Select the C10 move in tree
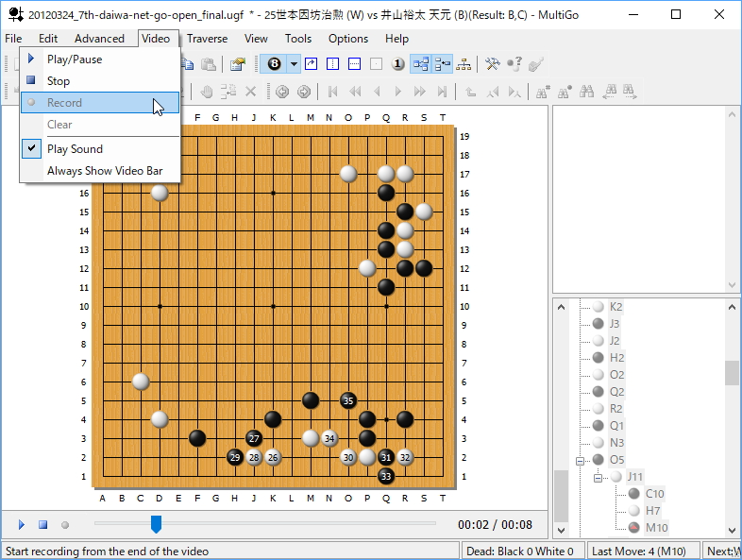 coord(654,493)
